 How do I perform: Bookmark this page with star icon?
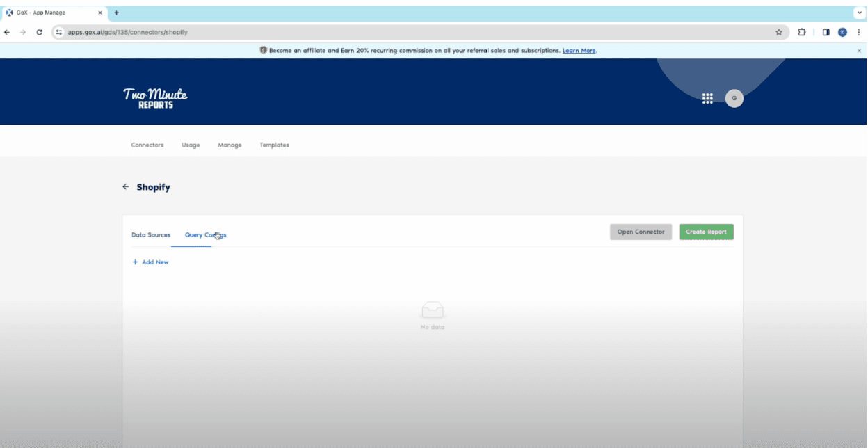[779, 32]
